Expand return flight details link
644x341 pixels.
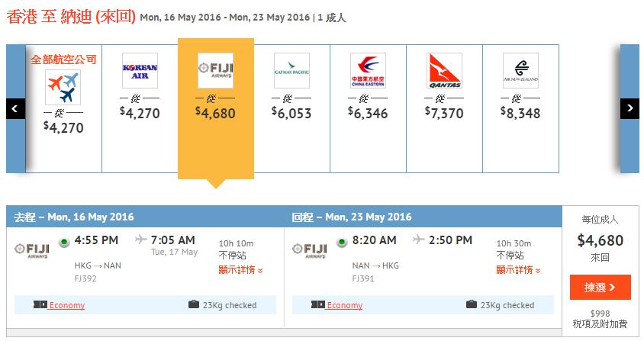(x=518, y=270)
